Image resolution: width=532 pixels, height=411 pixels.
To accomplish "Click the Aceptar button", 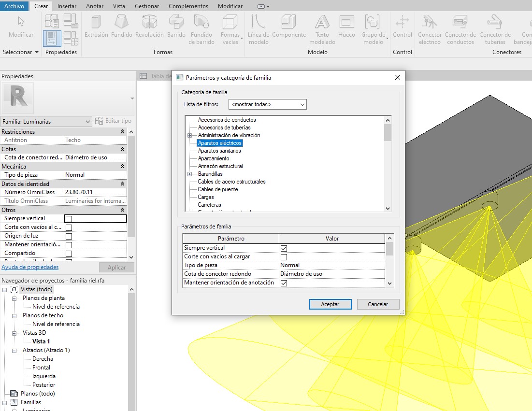I will coord(330,304).
